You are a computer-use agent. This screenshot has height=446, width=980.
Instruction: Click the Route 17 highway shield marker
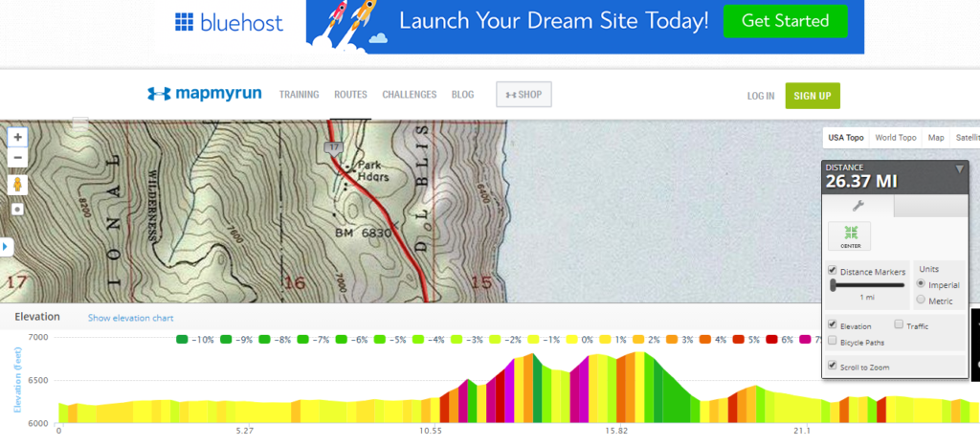point(333,147)
